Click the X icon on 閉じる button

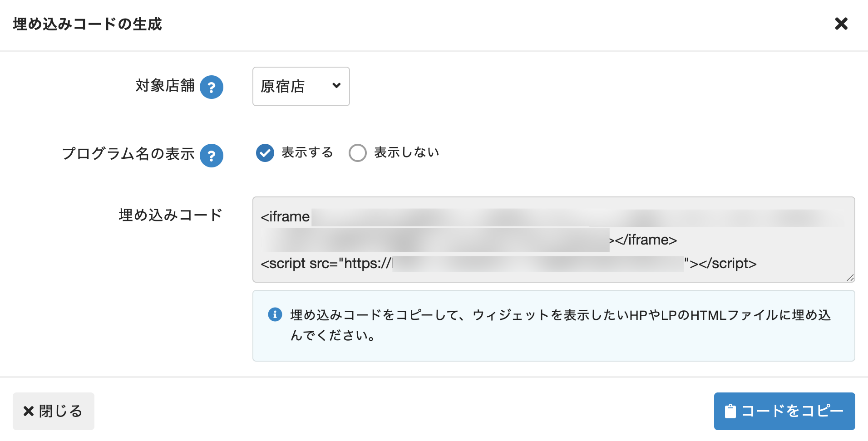point(29,411)
